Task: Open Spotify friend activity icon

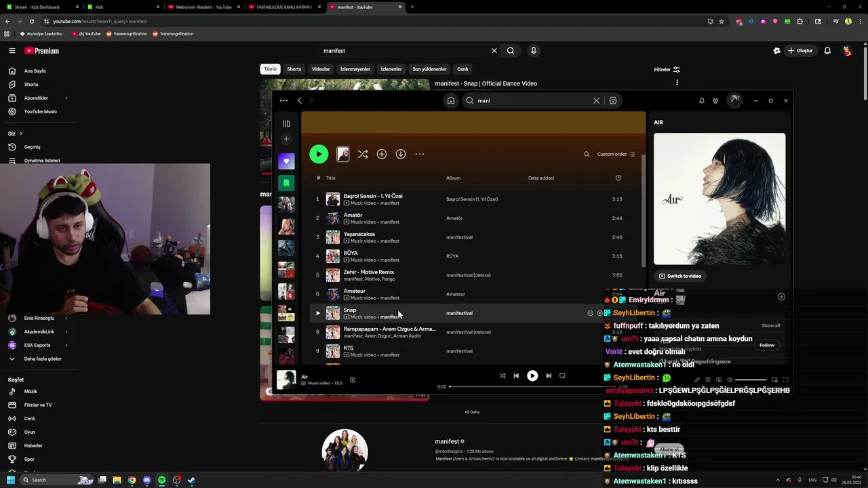Action: point(715,100)
